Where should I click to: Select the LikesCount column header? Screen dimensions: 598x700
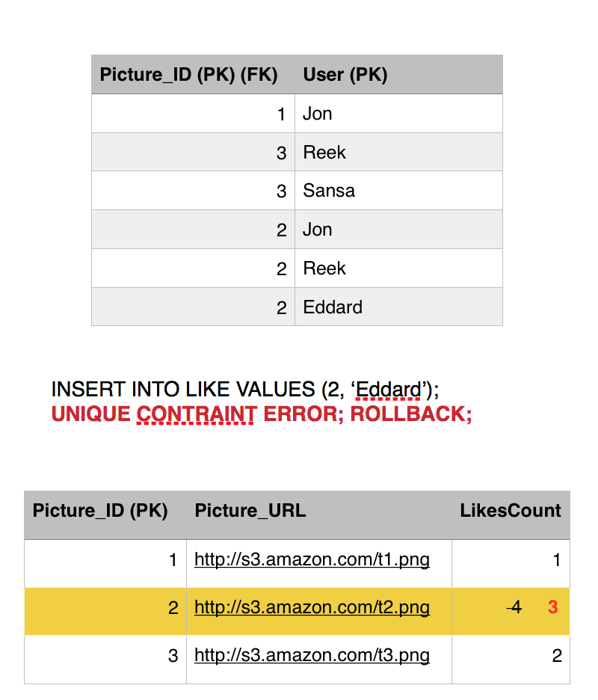[511, 511]
